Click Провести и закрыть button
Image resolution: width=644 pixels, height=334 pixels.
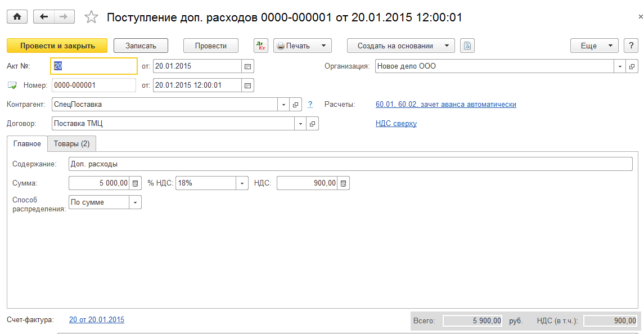pos(57,46)
